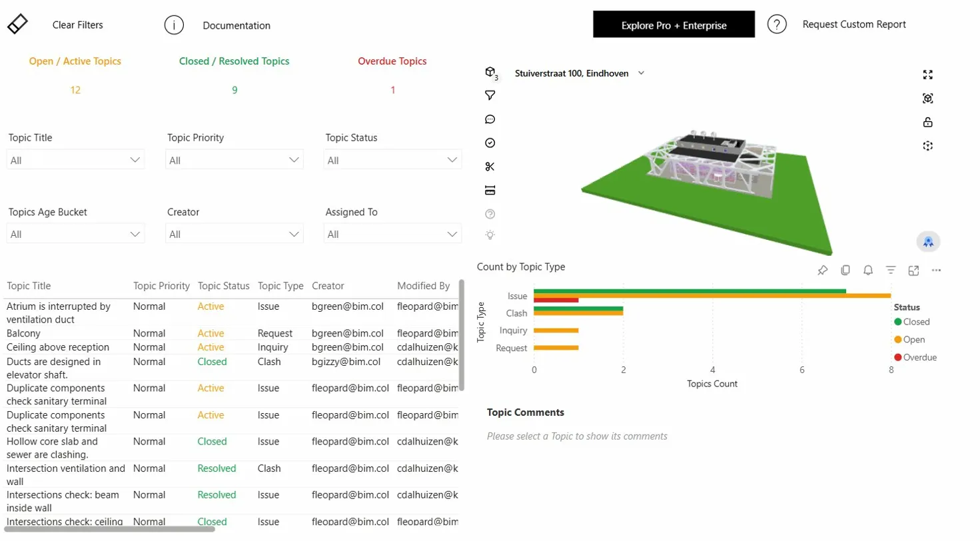Click the lightbulb icon in viewer sidebar
The width and height of the screenshot is (980, 541).
coord(491,235)
